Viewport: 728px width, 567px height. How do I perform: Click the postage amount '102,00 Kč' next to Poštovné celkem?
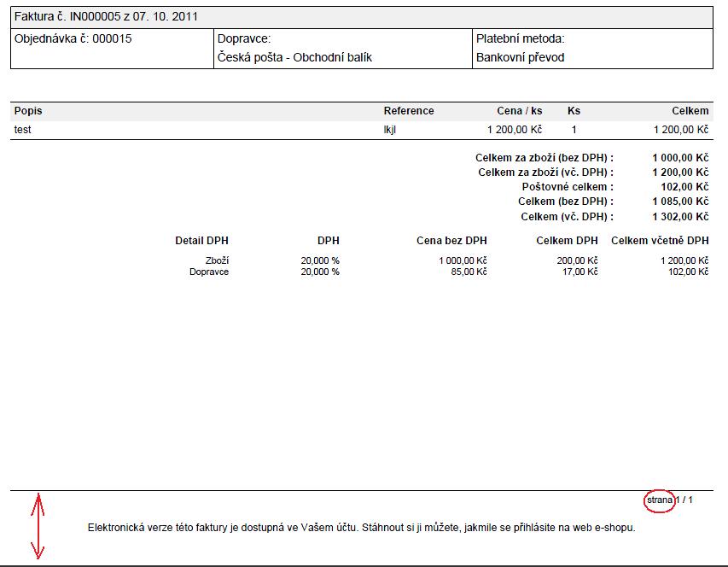click(x=684, y=187)
